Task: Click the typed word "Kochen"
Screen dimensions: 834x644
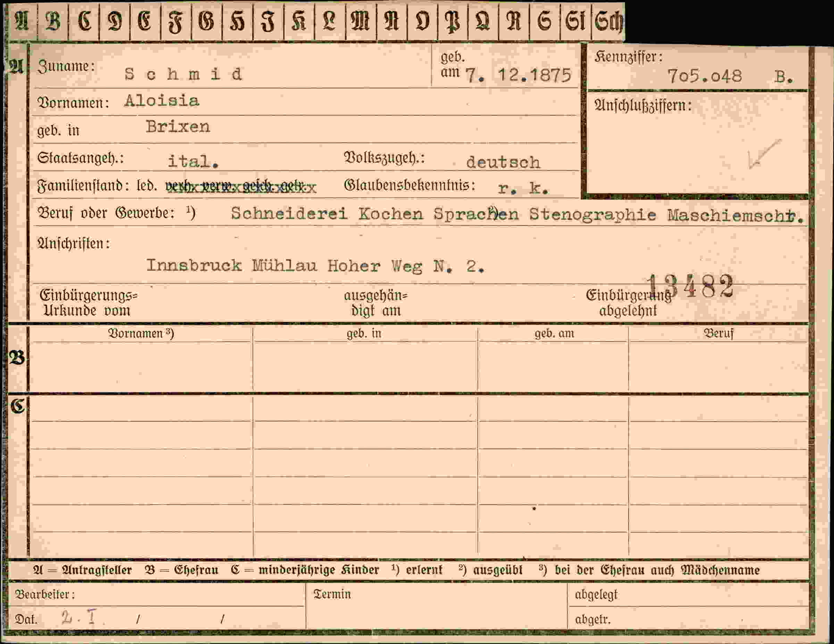Action: click(x=391, y=214)
